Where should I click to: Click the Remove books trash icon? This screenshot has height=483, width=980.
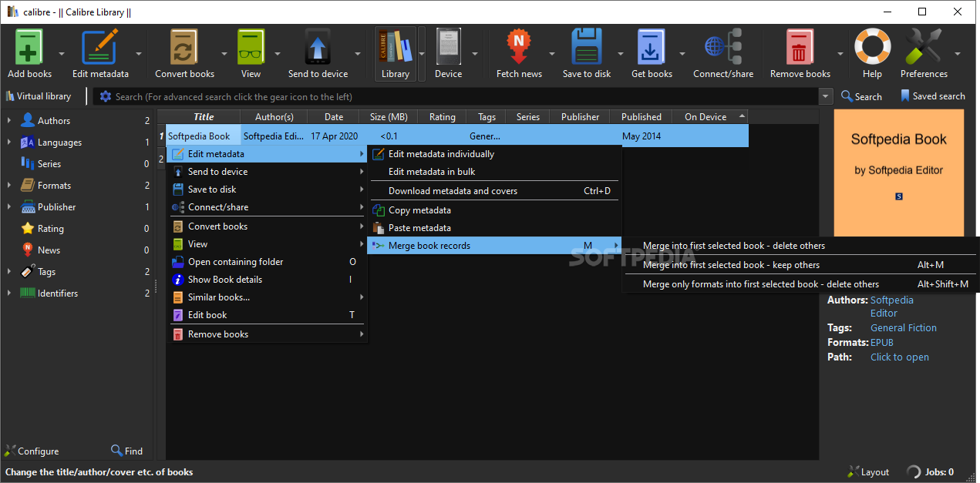800,46
